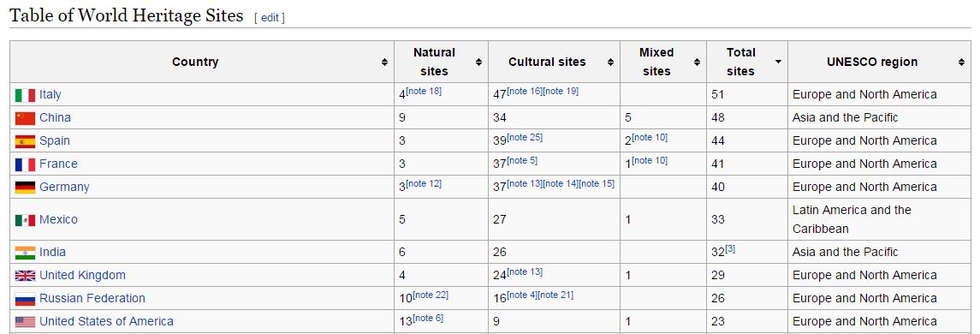Viewport: 980px width, 334px height.
Task: Open the Russian Federation link
Action: 92,298
